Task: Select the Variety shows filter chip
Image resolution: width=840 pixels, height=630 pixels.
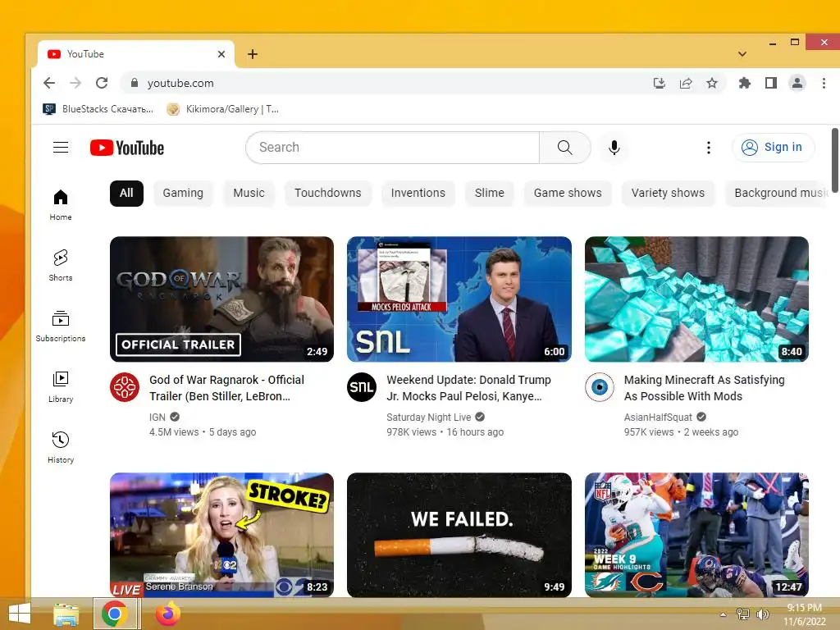Action: (668, 194)
